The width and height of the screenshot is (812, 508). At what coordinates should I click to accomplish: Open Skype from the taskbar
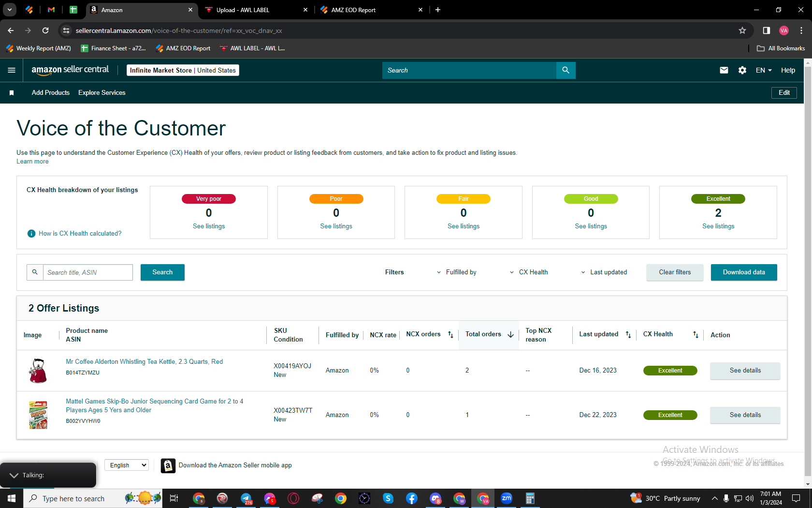pyautogui.click(x=388, y=498)
